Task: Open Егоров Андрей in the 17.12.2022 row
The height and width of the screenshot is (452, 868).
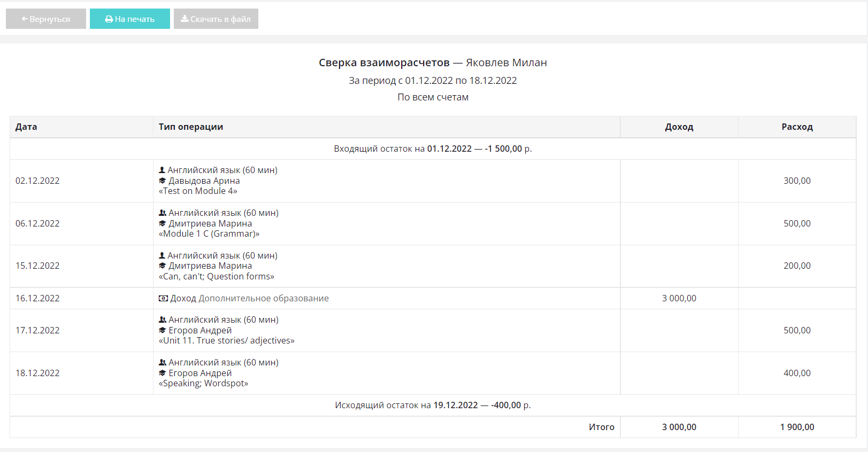Action: point(200,330)
